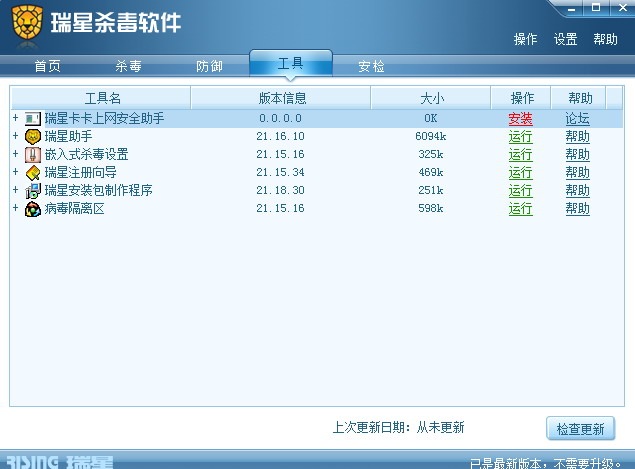This screenshot has width=635, height=469.
Task: Click 运行 for 嵌入式杀毒设置
Action: pyautogui.click(x=520, y=154)
